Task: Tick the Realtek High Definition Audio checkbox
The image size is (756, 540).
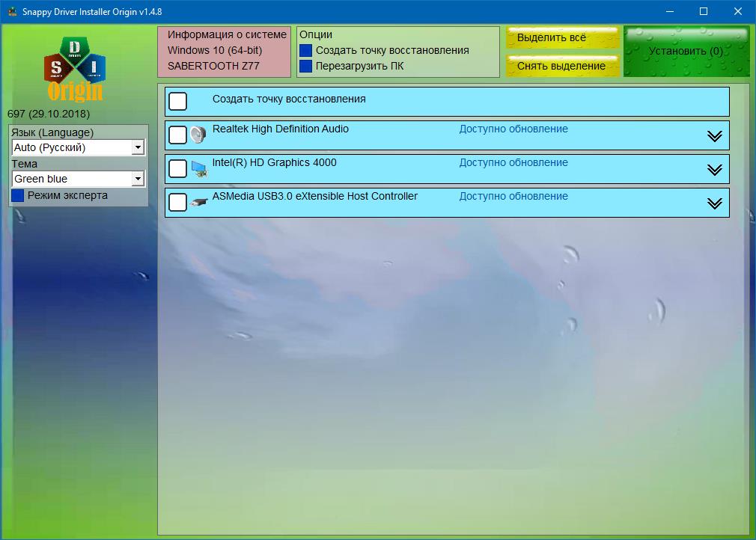Action: coord(177,135)
